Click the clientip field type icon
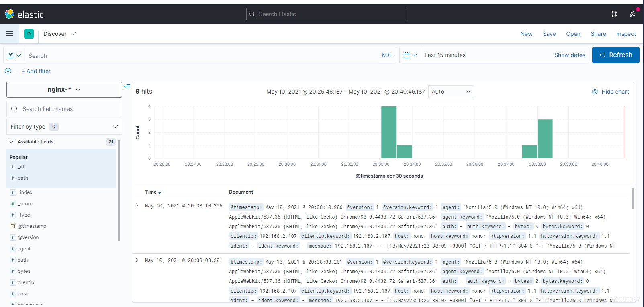This screenshot has width=644, height=307. [x=13, y=282]
